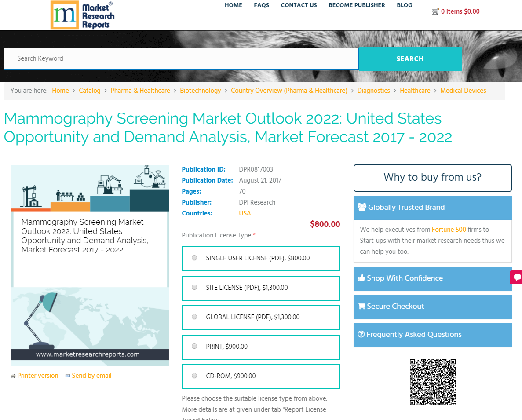
Task: Click the page count value 70
Action: tap(242, 191)
